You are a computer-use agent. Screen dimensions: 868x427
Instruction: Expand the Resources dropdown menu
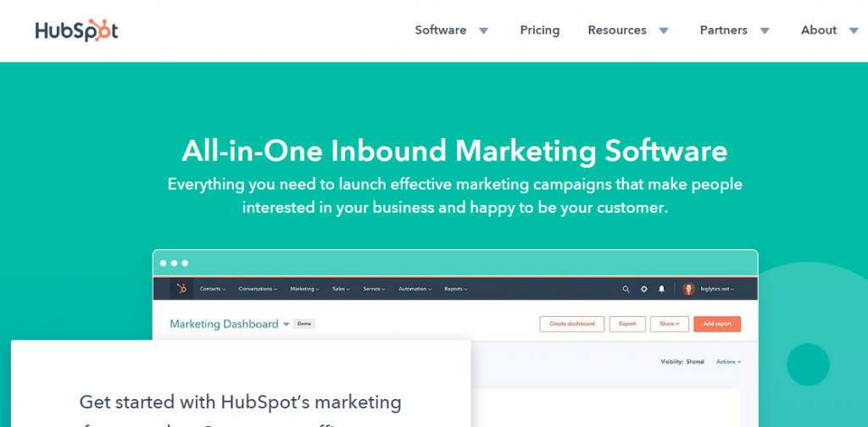[x=628, y=30]
